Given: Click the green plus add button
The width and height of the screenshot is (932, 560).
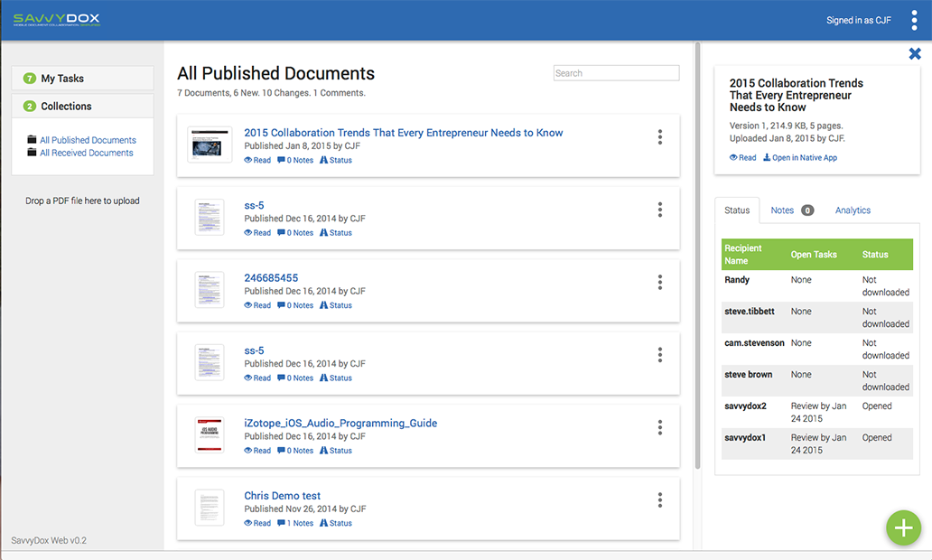Looking at the screenshot, I should pos(903,527).
